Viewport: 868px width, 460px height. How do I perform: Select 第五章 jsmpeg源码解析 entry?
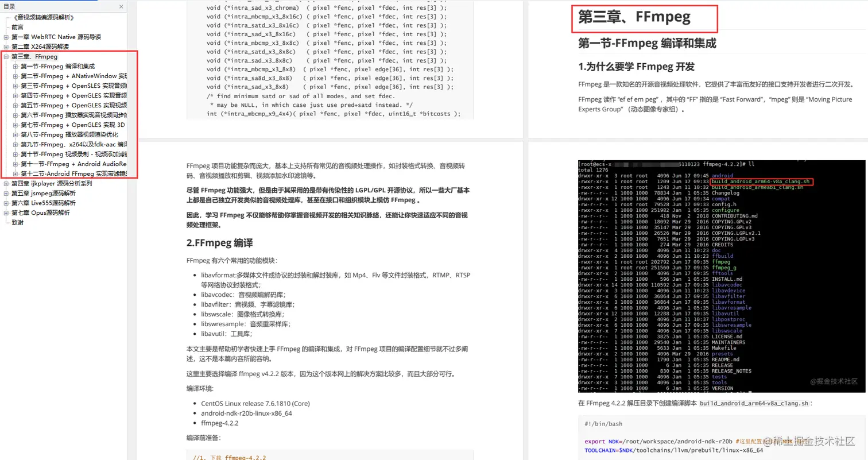click(x=44, y=194)
